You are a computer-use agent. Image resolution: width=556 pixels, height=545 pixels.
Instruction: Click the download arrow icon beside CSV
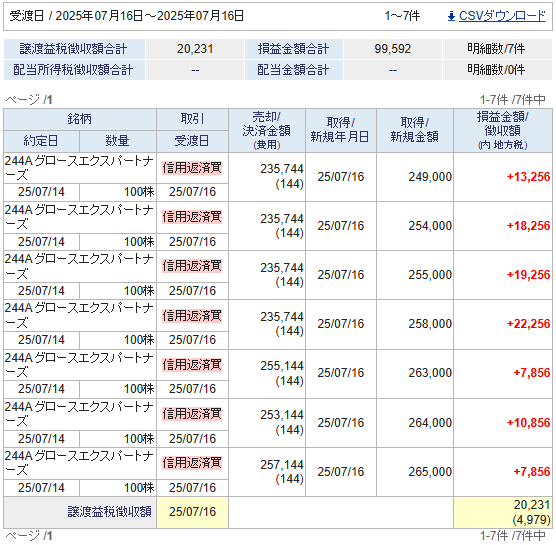451,16
